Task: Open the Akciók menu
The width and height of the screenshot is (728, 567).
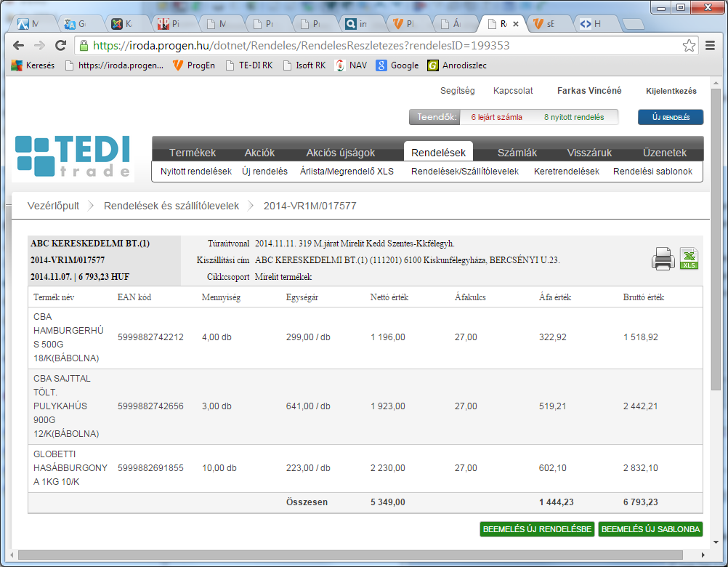Action: click(x=259, y=153)
